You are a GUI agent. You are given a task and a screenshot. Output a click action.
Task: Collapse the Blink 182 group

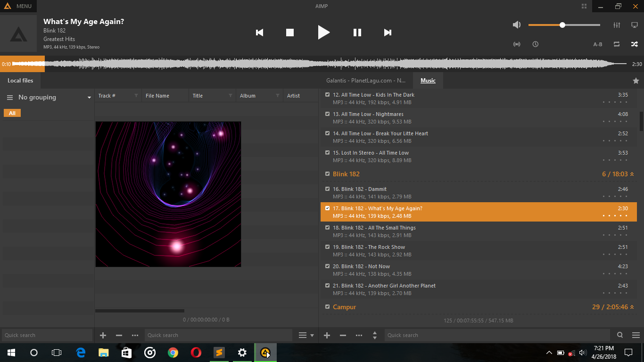(632, 174)
